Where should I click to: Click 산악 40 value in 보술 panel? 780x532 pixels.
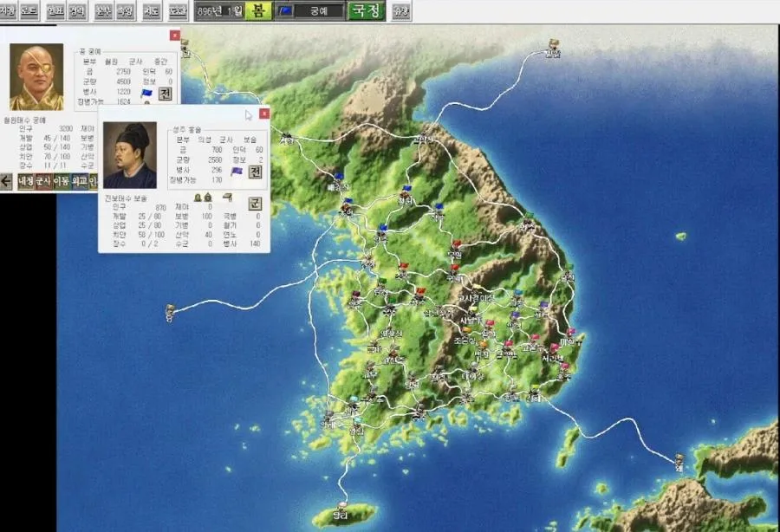point(208,235)
